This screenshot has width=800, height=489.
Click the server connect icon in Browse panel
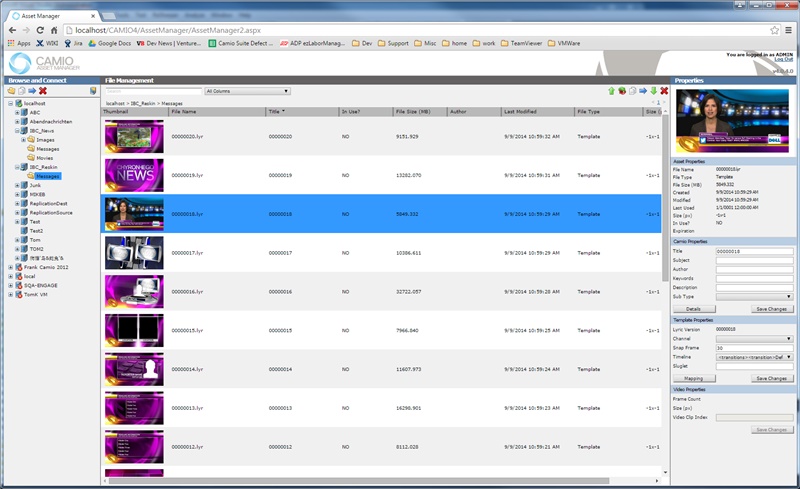(x=92, y=91)
